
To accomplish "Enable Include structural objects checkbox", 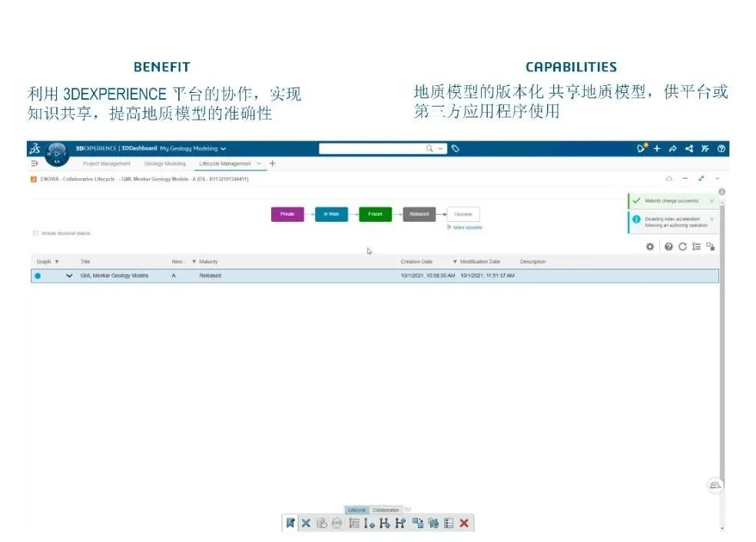I will [35, 233].
